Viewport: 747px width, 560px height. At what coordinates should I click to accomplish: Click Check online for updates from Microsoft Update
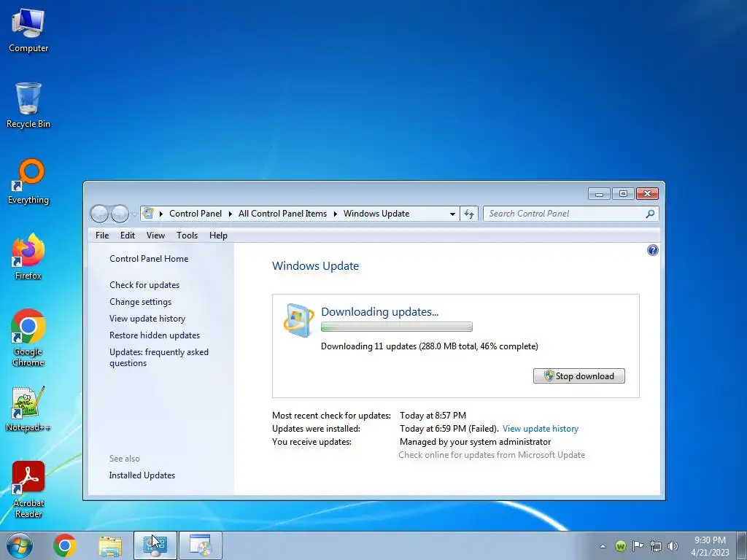(492, 455)
